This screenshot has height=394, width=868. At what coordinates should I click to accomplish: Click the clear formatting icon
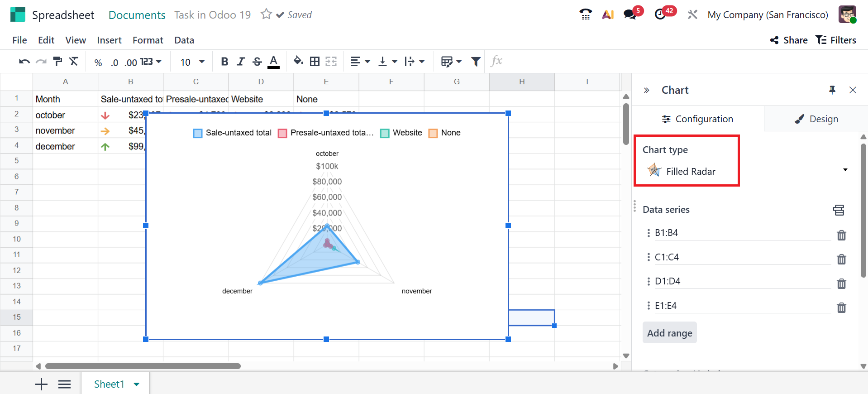[74, 62]
